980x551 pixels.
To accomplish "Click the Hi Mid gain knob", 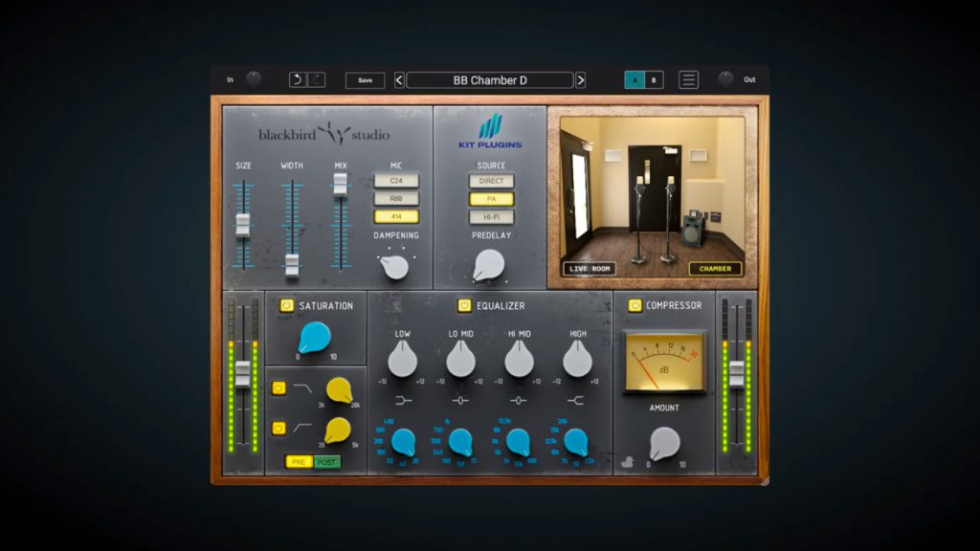I will [519, 360].
